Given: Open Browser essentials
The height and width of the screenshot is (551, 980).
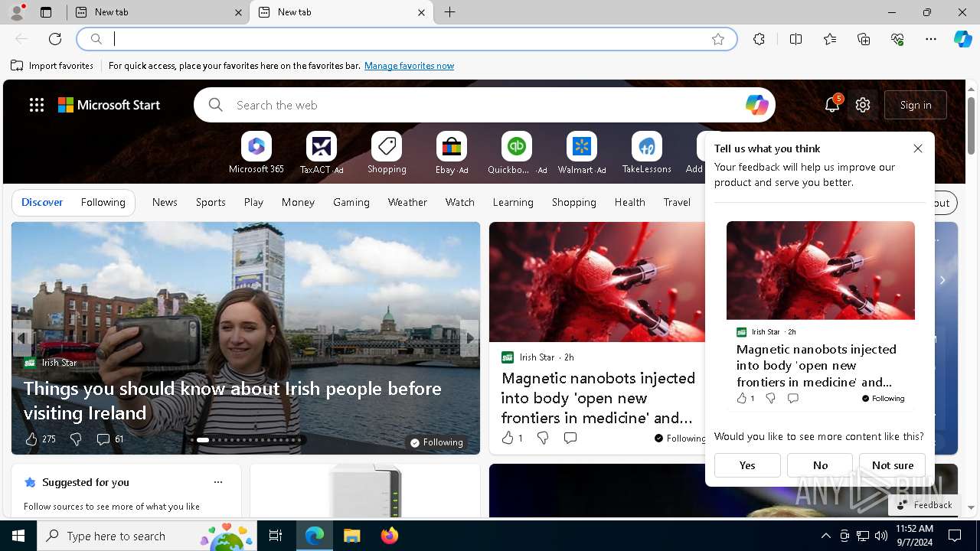Looking at the screenshot, I should click(x=897, y=39).
